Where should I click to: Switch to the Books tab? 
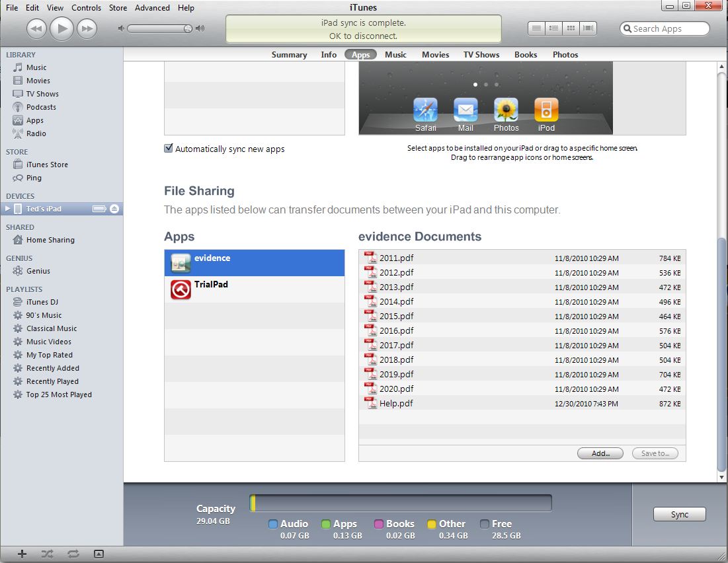526,54
